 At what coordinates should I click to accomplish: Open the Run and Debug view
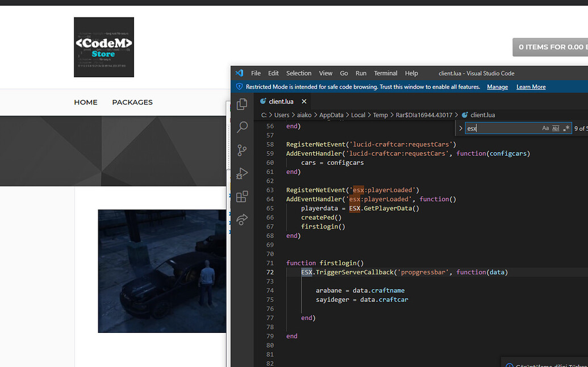(x=242, y=173)
